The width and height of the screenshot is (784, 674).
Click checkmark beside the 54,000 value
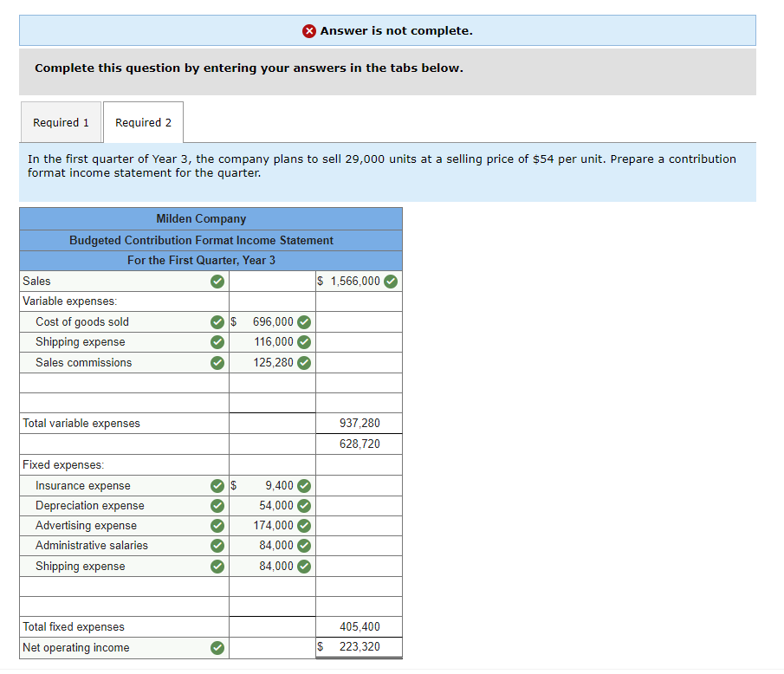coord(304,506)
